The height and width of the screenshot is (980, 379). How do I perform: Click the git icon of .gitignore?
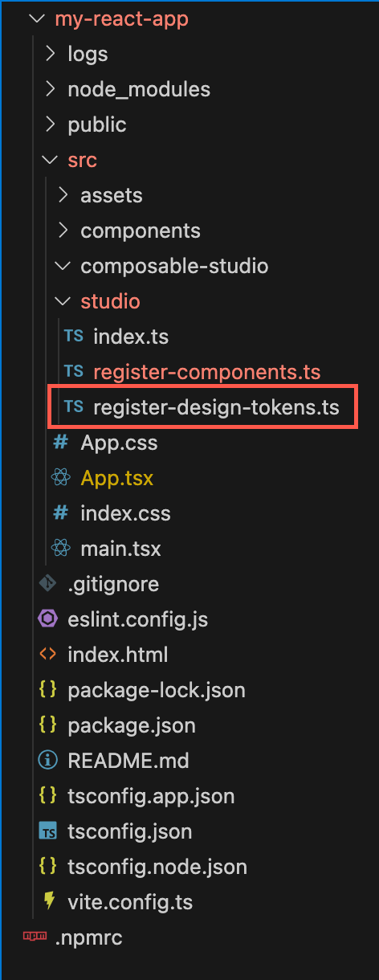pyautogui.click(x=47, y=584)
